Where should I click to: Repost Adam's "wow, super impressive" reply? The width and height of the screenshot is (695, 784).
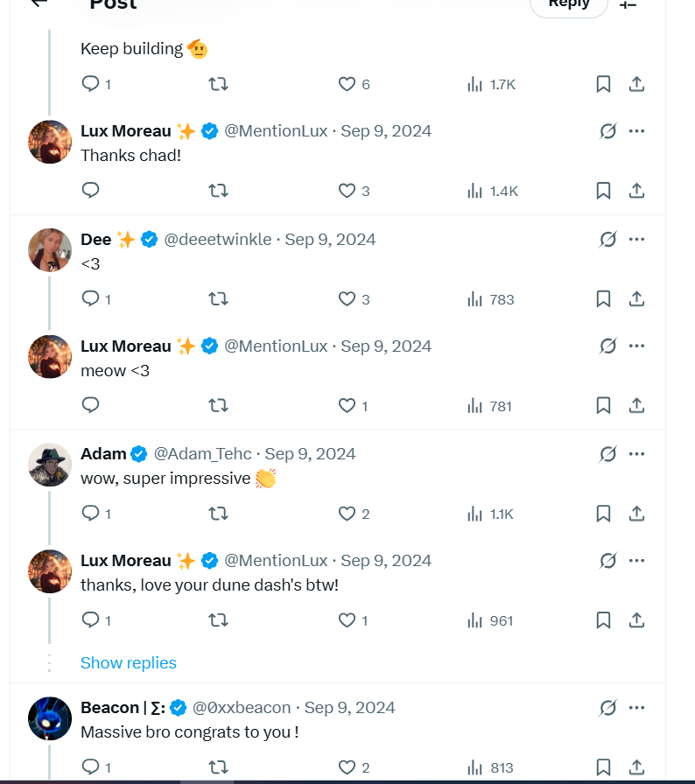point(218,514)
